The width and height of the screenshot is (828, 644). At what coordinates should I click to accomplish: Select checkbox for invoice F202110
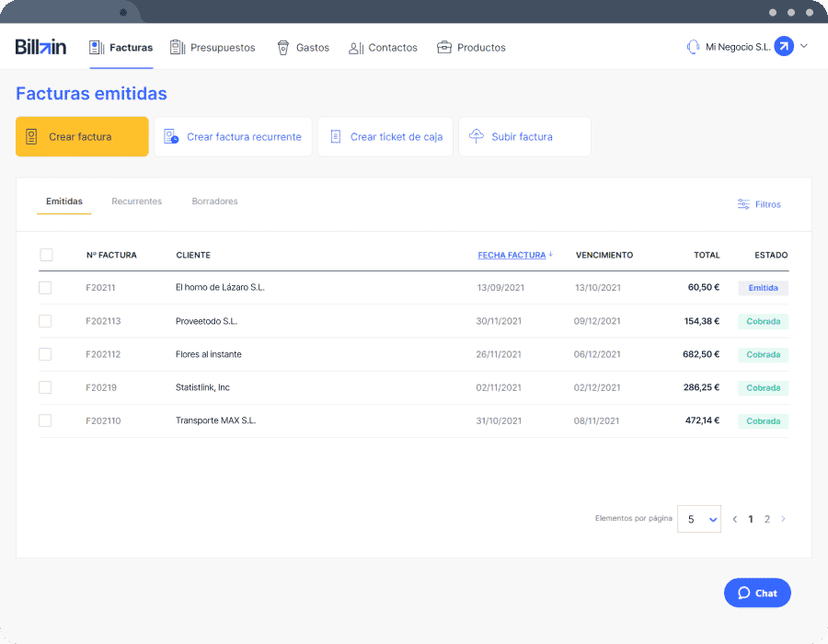[x=45, y=420]
